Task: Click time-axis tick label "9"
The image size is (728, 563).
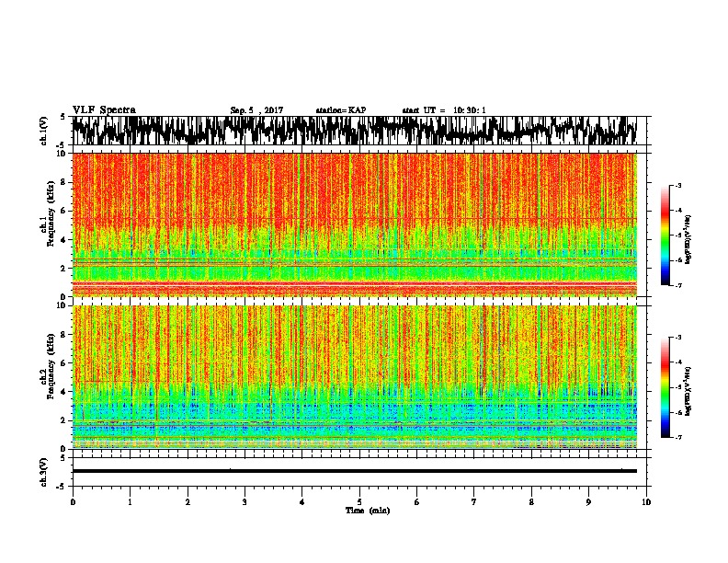Action: click(x=588, y=502)
